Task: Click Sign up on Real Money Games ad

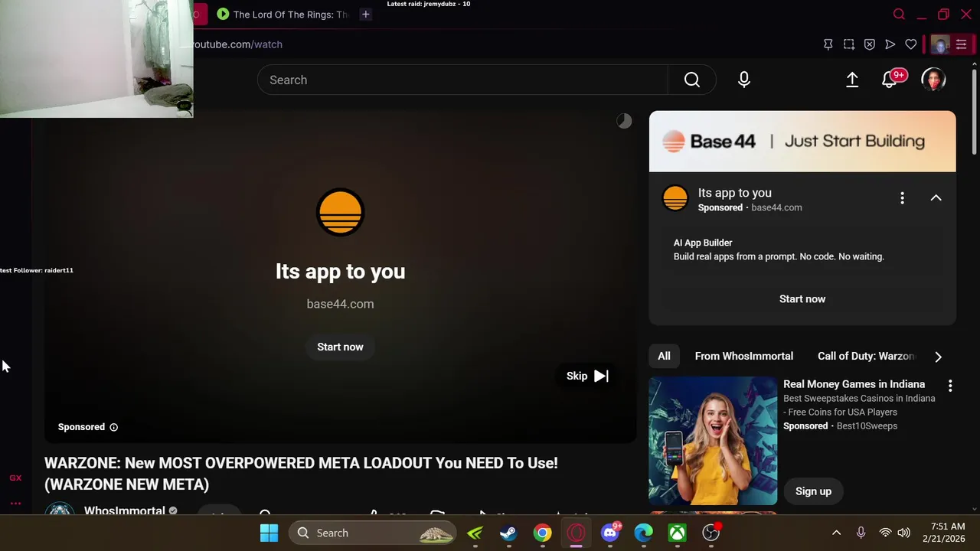Action: [x=813, y=491]
